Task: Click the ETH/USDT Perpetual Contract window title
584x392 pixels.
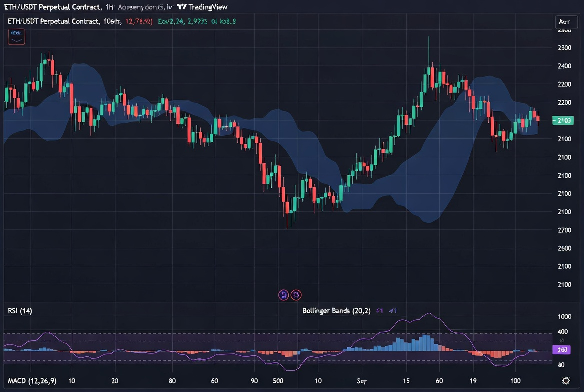Action: coord(52,7)
